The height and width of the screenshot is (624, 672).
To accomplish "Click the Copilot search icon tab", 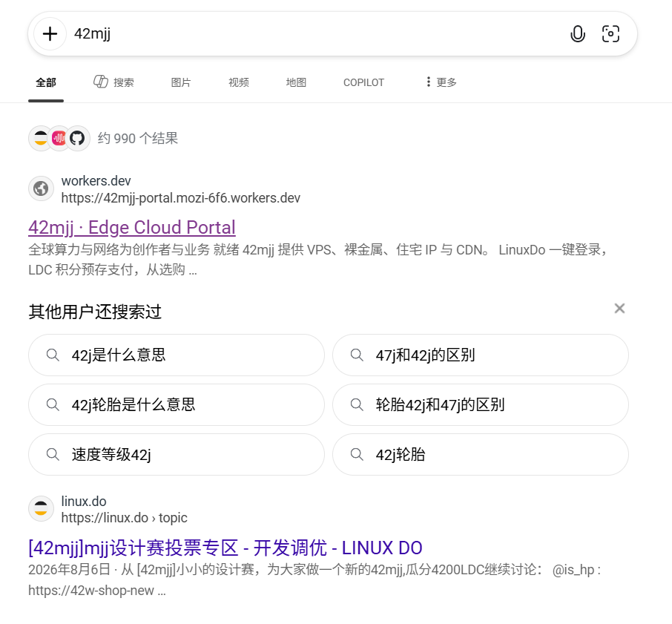I will 113,82.
